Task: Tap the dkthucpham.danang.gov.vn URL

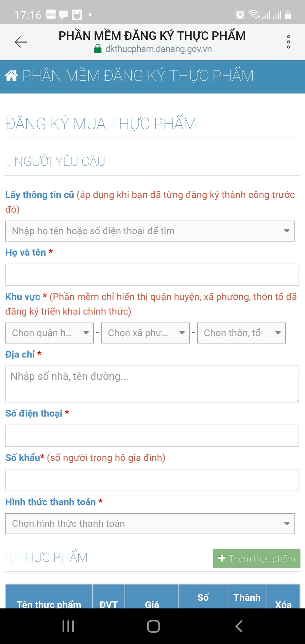Action: point(158,49)
